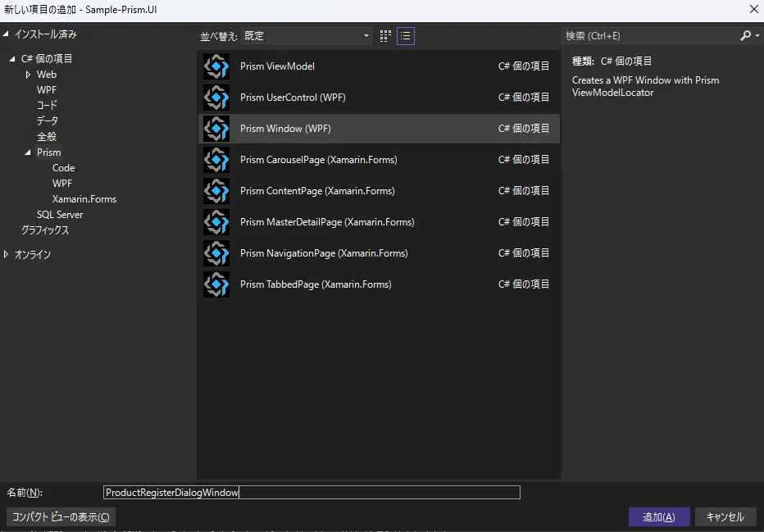Choose Prism UserControl (WPF) template name

click(x=293, y=98)
